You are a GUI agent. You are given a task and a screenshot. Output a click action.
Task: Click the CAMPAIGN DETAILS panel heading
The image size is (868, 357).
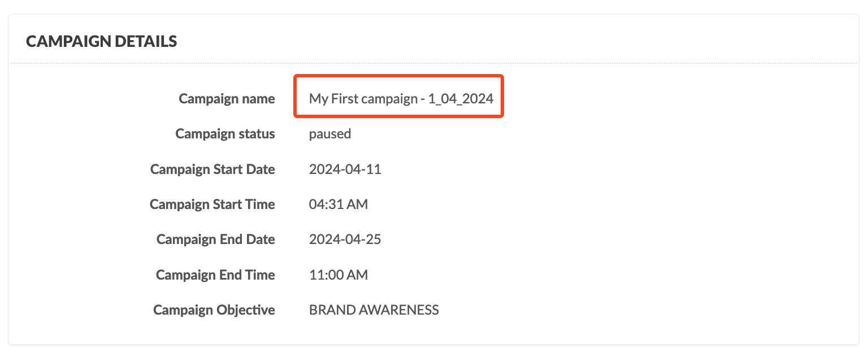tap(102, 41)
